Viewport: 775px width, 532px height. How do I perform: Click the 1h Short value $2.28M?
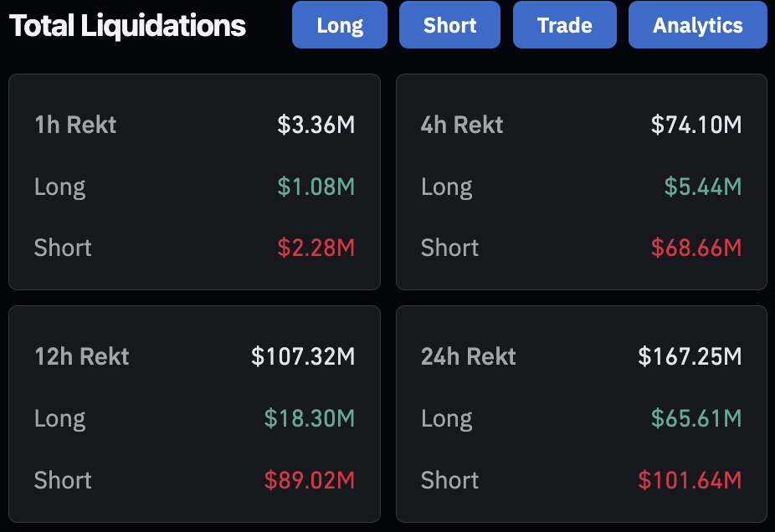click(316, 248)
